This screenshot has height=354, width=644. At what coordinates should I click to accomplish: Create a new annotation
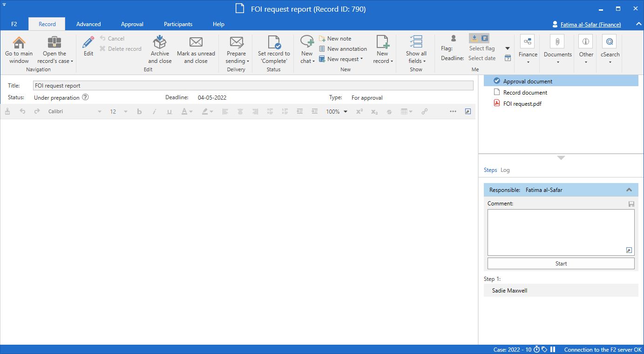click(343, 49)
